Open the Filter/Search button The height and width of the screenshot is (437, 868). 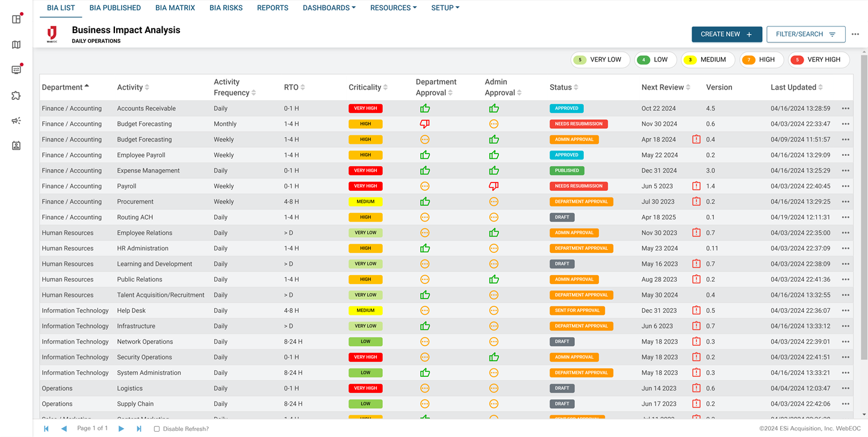point(805,34)
